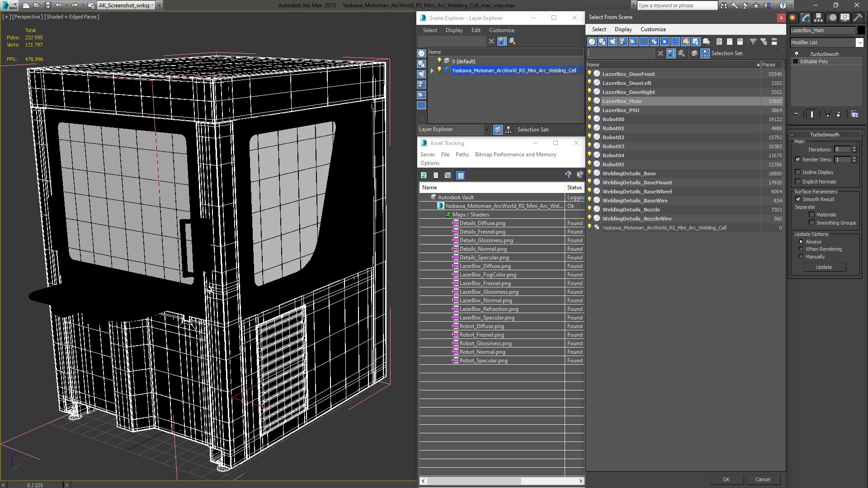Expand Yaskawa_Motoman layer in Scene Explorer
This screenshot has height=488, width=868.
tap(432, 70)
